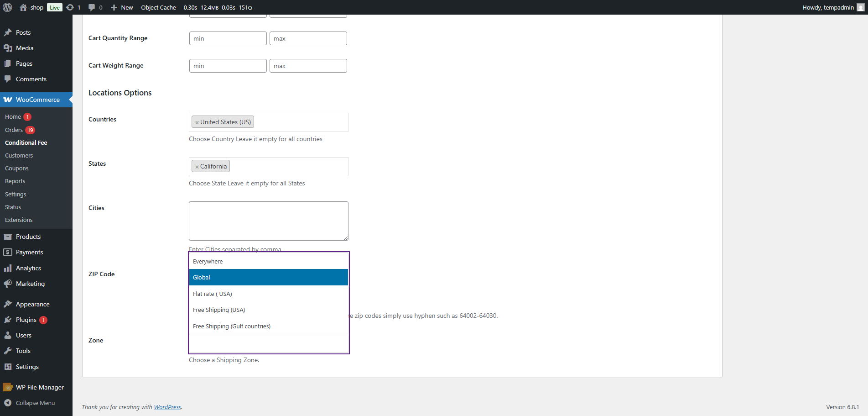The height and width of the screenshot is (416, 868).
Task: Select Global zone option
Action: click(269, 277)
